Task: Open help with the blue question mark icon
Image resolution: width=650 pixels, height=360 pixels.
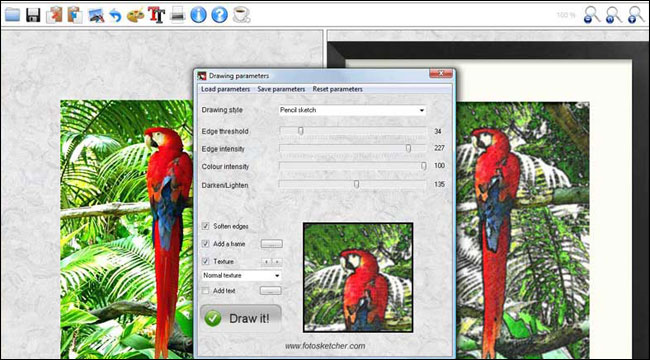Action: pyautogui.click(x=219, y=15)
